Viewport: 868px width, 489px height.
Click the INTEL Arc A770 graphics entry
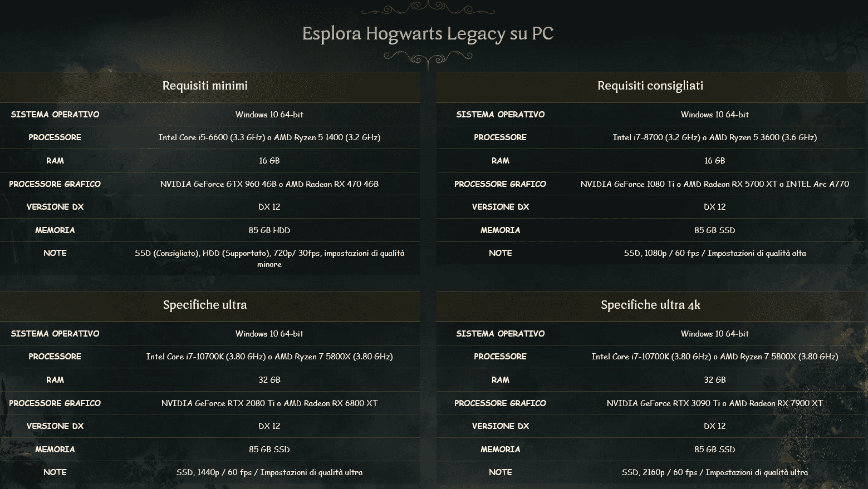[817, 184]
